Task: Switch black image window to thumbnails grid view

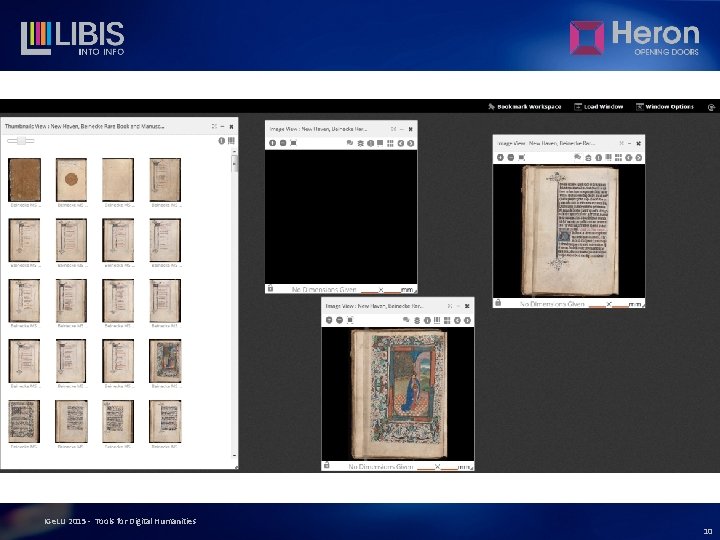Action: click(390, 143)
